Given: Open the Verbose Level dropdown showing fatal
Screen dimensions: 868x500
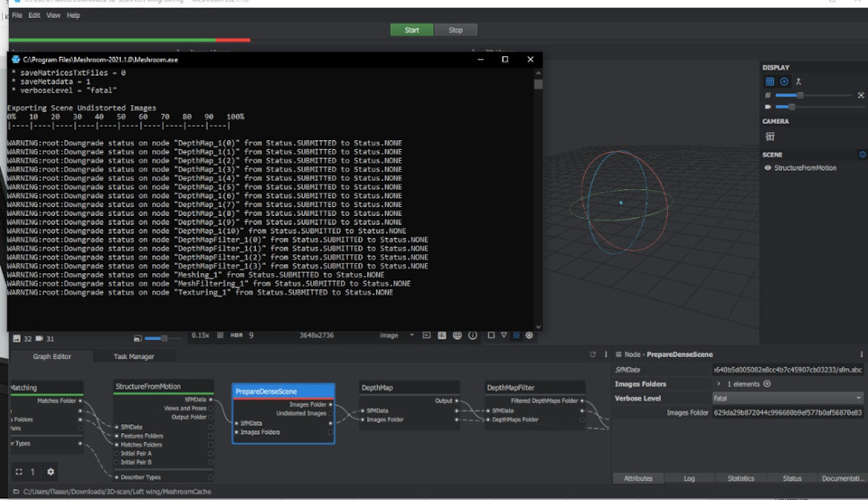Looking at the screenshot, I should [x=788, y=398].
